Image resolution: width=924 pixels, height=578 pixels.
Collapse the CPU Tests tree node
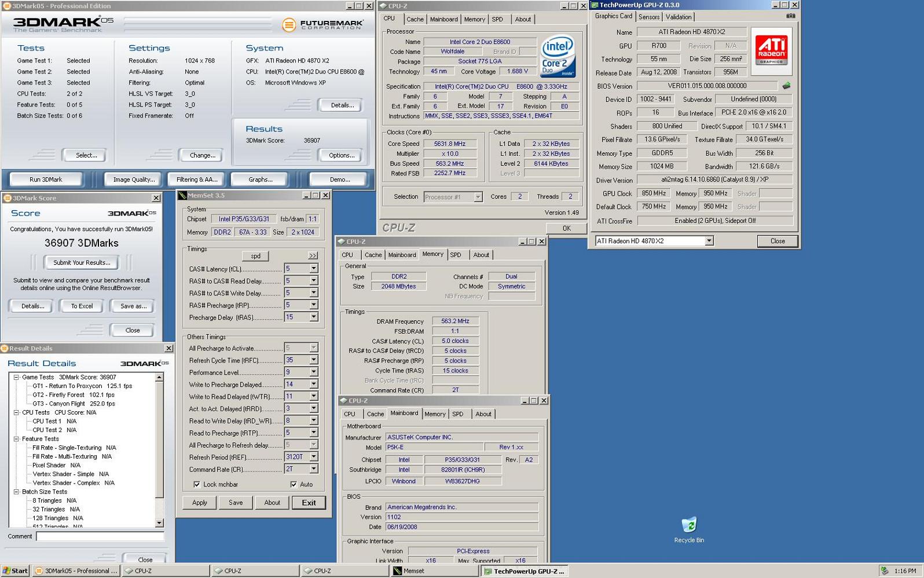click(16, 413)
